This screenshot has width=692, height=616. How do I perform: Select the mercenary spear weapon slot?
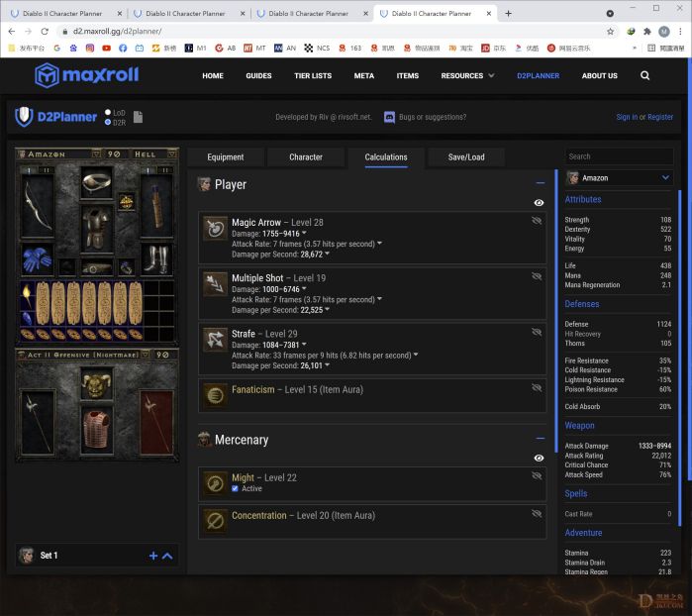[x=38, y=423]
